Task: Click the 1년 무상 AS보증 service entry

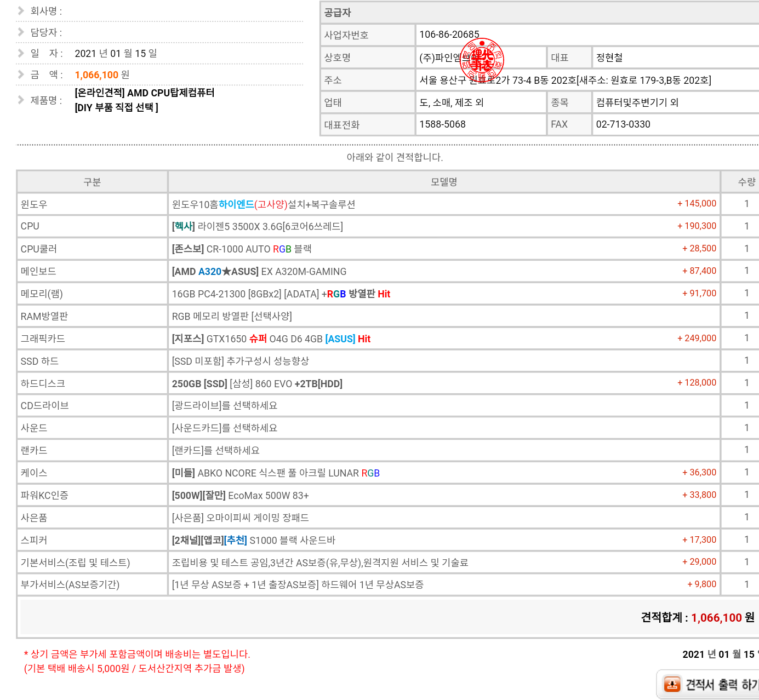Action: [x=298, y=585]
